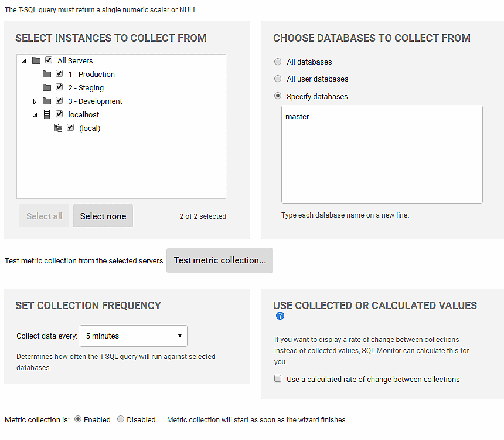Enable calculated rate of change checkbox
The height and width of the screenshot is (440, 504).
278,378
